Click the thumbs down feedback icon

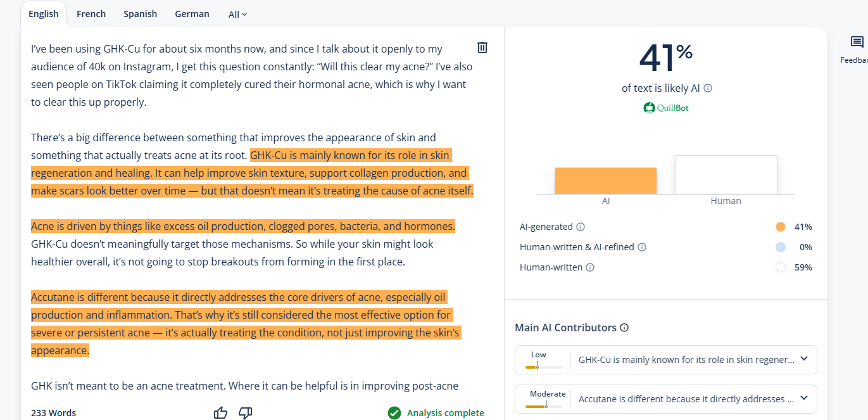tap(245, 413)
